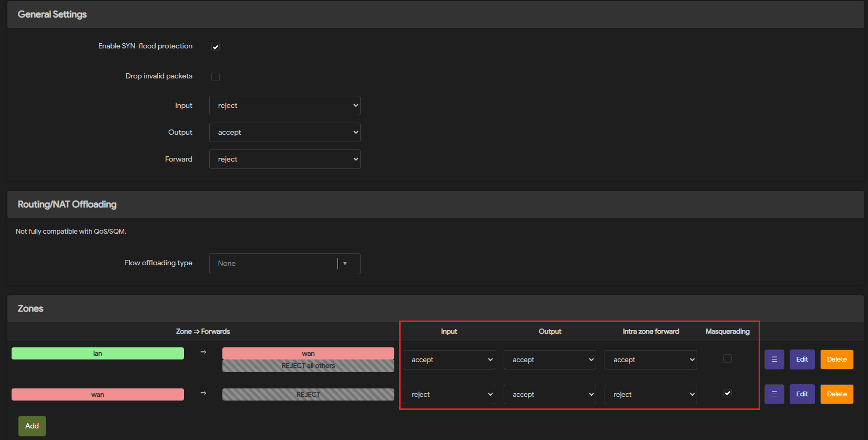This screenshot has height=440, width=868.
Task: Open the General Settings Input policy dropdown
Action: tap(285, 105)
